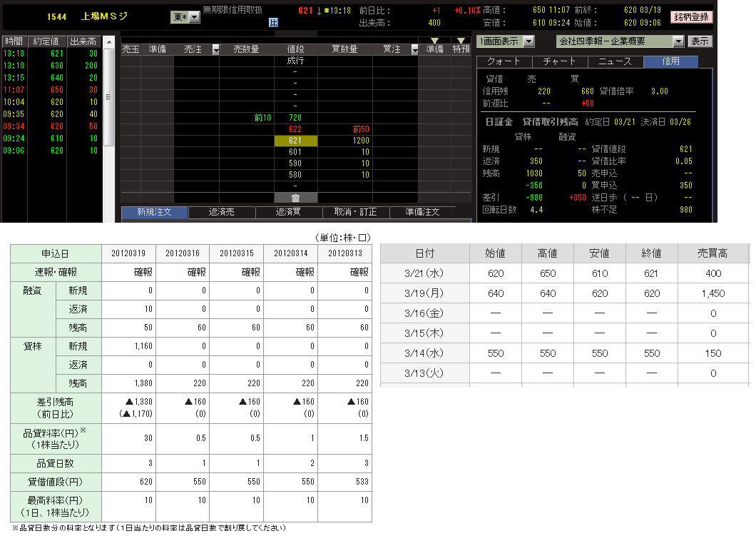Click the 売注 column arrow icon
This screenshot has width=756, height=546.
[x=212, y=49]
